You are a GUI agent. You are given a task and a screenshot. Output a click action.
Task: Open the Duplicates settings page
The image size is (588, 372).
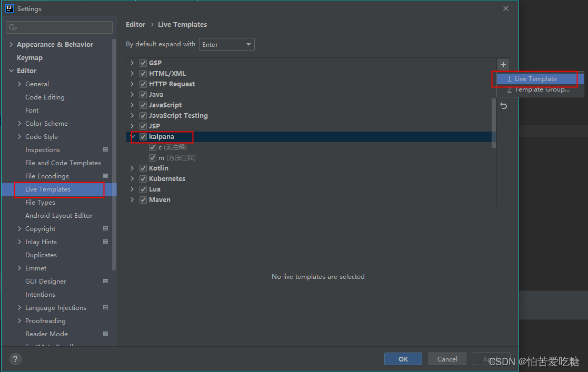click(41, 255)
